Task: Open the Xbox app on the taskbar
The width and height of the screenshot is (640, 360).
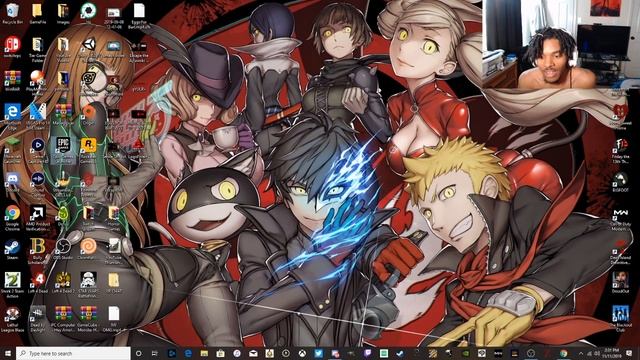Action: pos(302,353)
